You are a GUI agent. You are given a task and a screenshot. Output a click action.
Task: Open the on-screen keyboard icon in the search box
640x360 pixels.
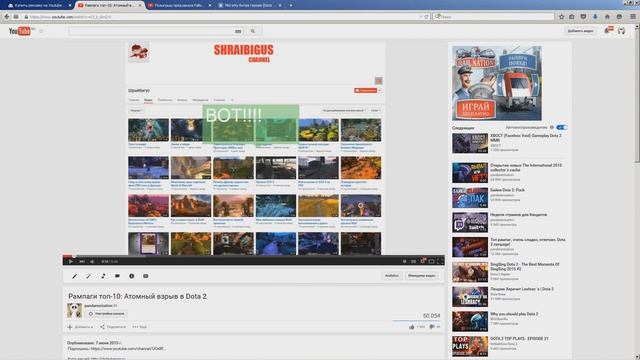[238, 31]
